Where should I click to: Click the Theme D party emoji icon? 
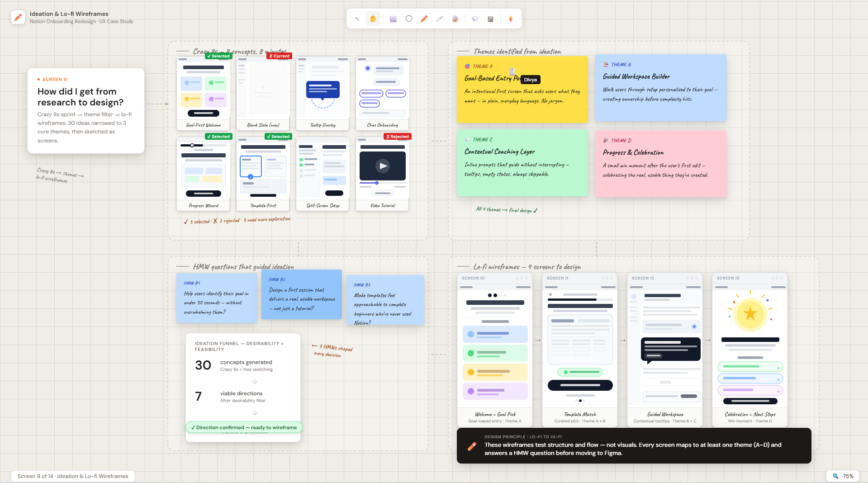(606, 141)
